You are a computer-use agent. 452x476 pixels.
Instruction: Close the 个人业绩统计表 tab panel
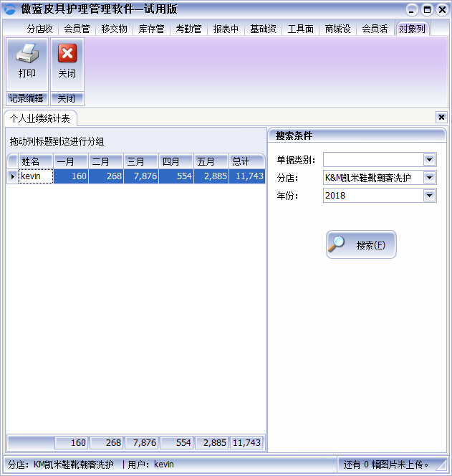pos(441,117)
